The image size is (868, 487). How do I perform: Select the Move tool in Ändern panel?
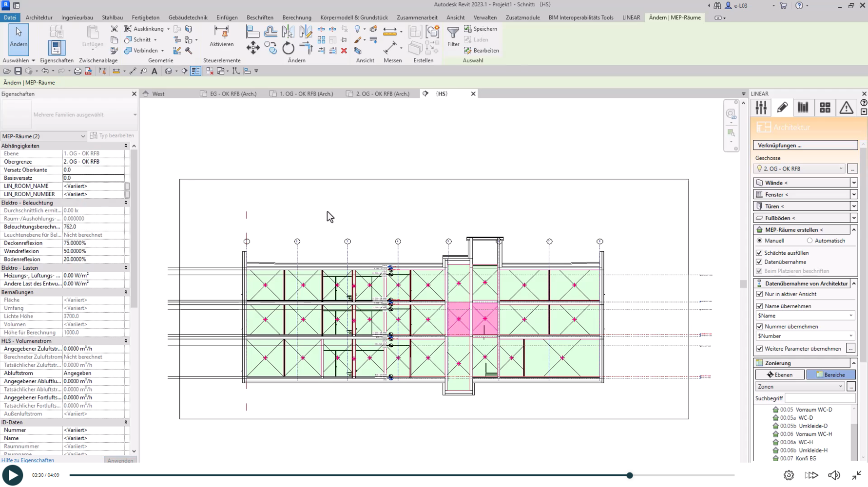click(x=253, y=48)
